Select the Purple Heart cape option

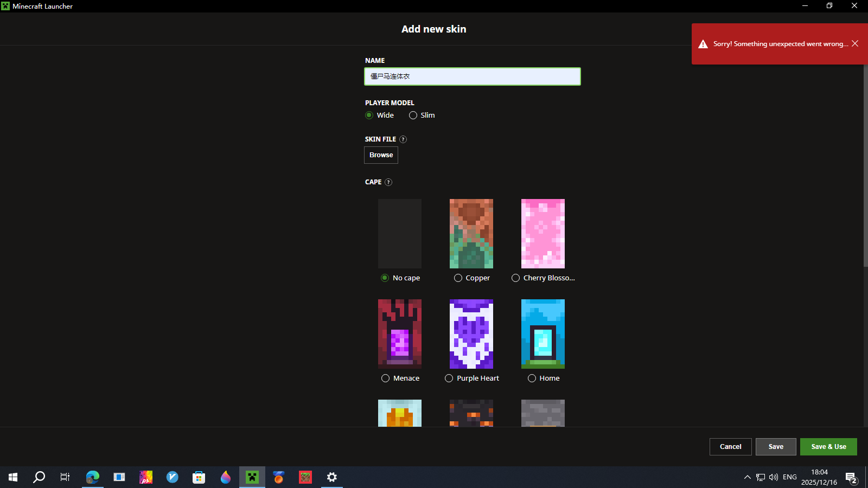[449, 378]
